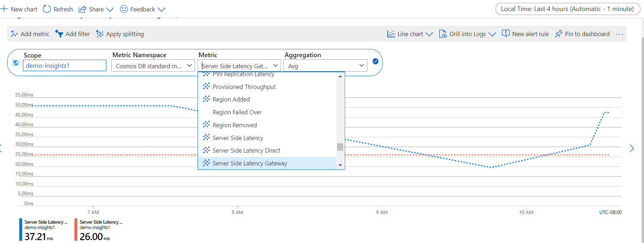This screenshot has width=644, height=243.
Task: Click Apply splitting label
Action: 125,34
